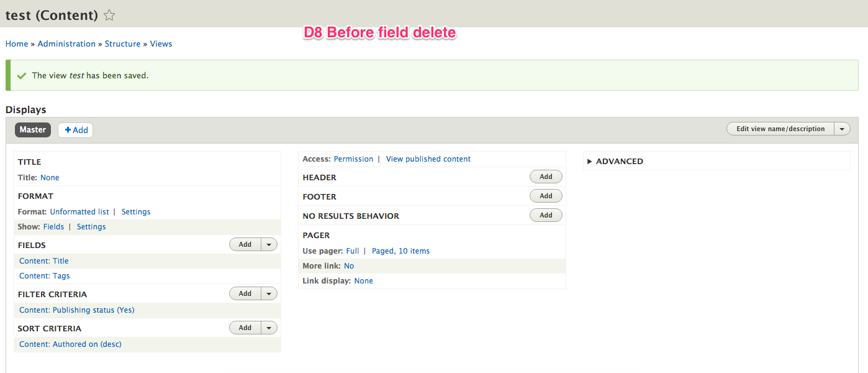Toggle the star bookmark next to test (Content)
This screenshot has width=868, height=373.
tap(109, 15)
